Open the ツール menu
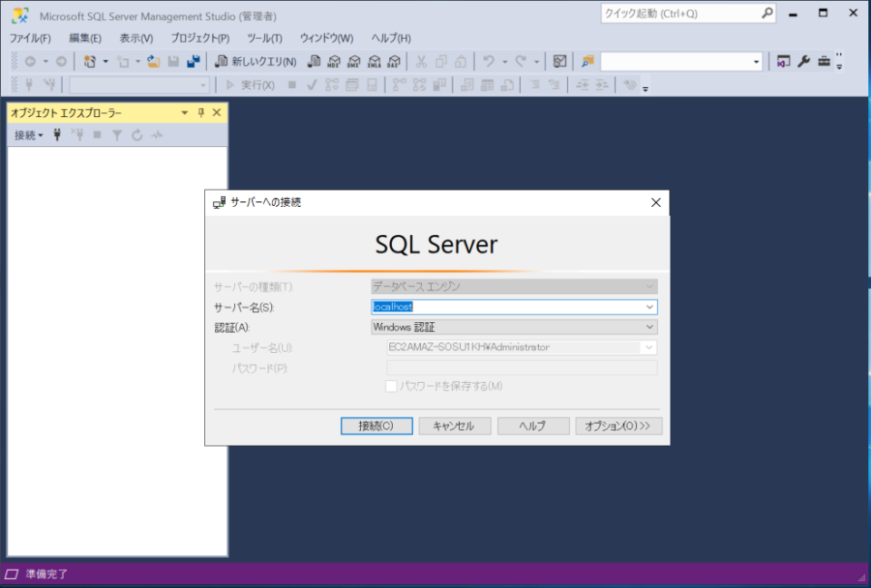871x588 pixels. pos(264,38)
